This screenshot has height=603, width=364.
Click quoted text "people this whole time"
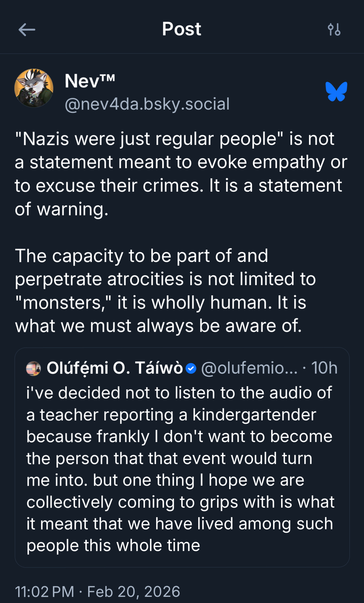pos(113,545)
